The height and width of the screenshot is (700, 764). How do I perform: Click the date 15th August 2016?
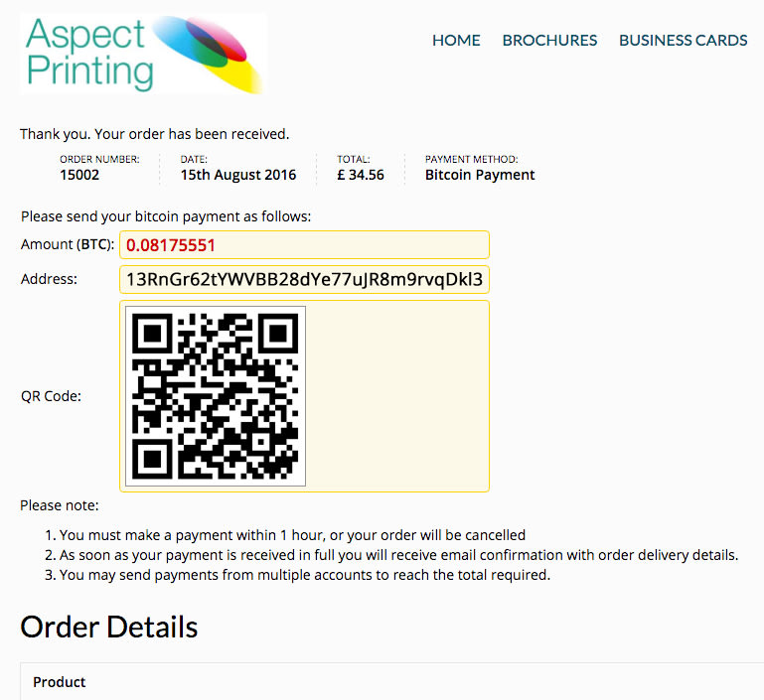(238, 175)
